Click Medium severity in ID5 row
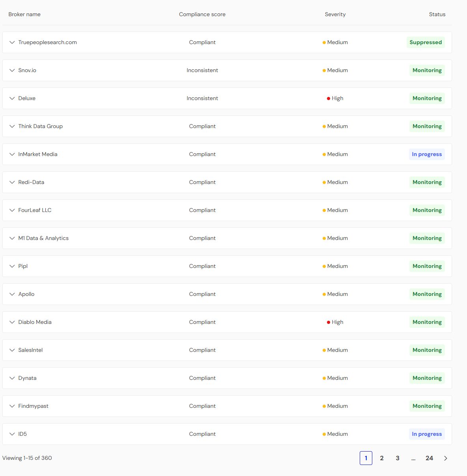 335,434
